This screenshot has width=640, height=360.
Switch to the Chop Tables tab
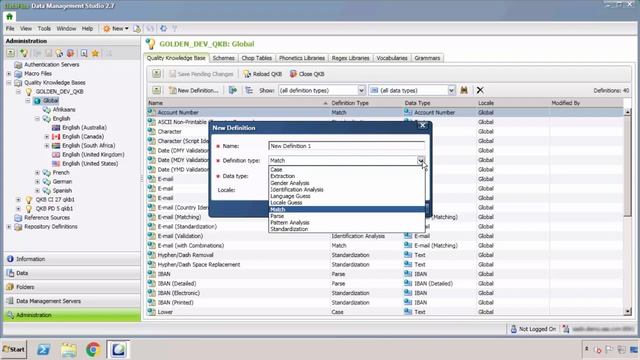pos(256,58)
